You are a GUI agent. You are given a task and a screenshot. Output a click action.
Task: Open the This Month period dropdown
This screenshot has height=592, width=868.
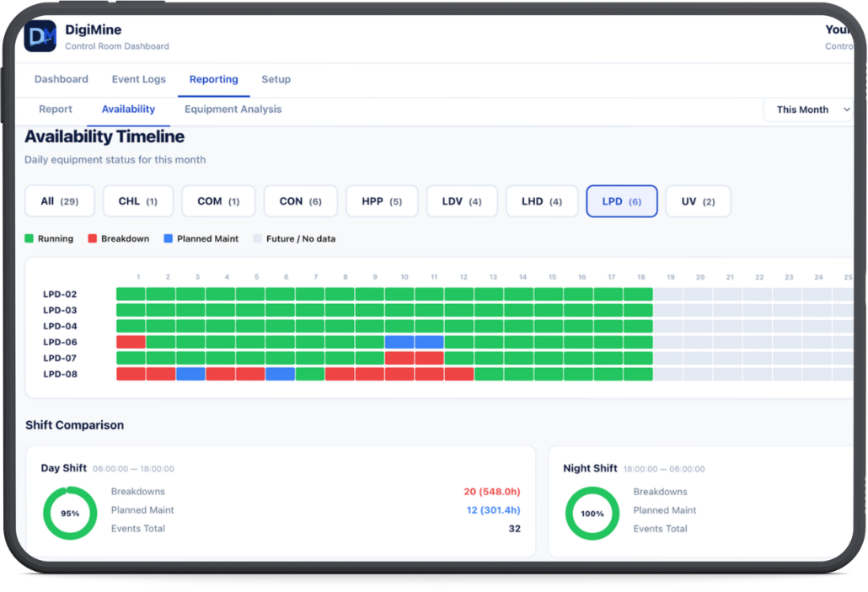807,109
